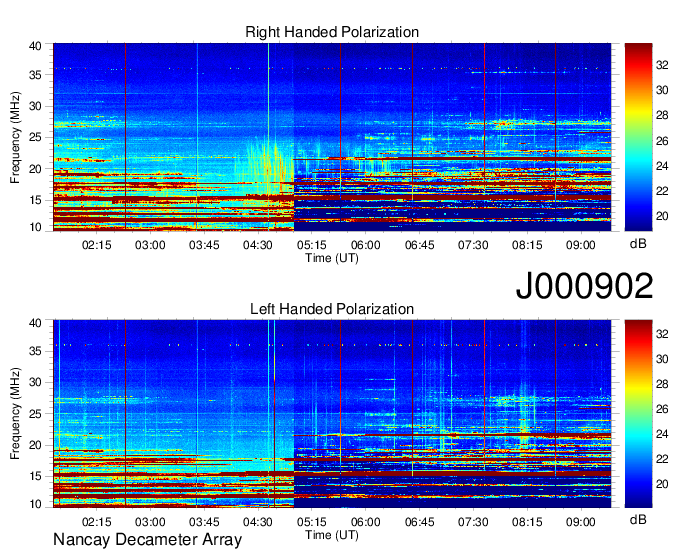Click 15 MHz tick of Right Handed plot
680x552 pixels.
coord(35,200)
